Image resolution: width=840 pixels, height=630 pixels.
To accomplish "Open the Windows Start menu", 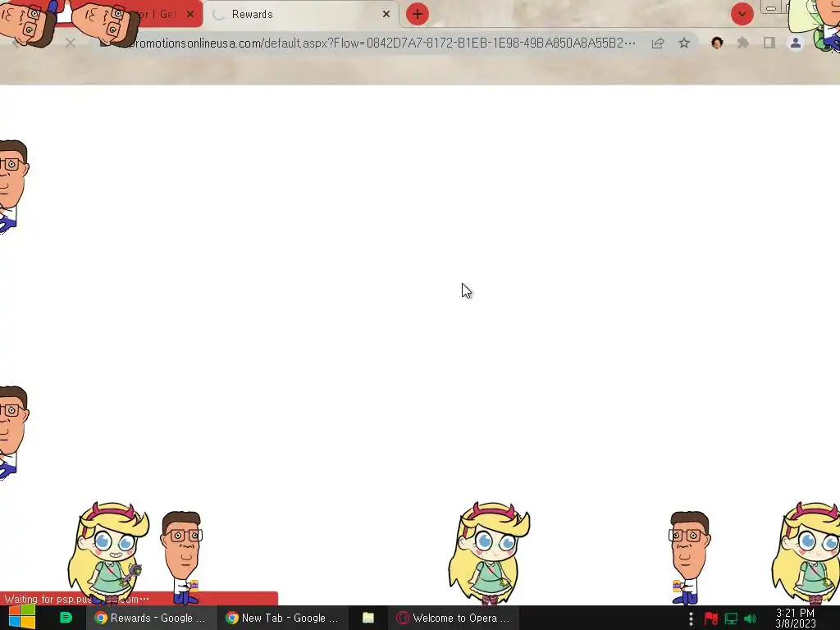I will tap(21, 618).
